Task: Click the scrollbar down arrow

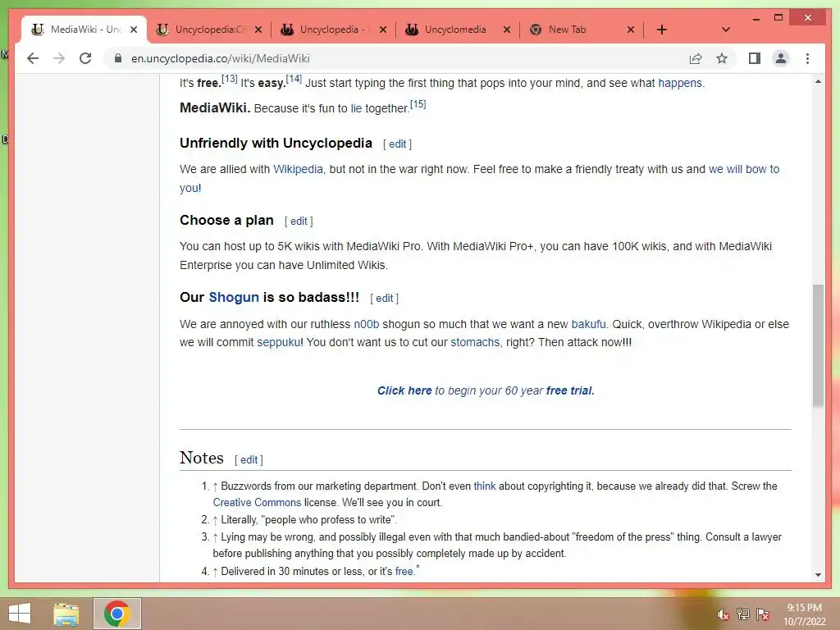Action: point(818,575)
